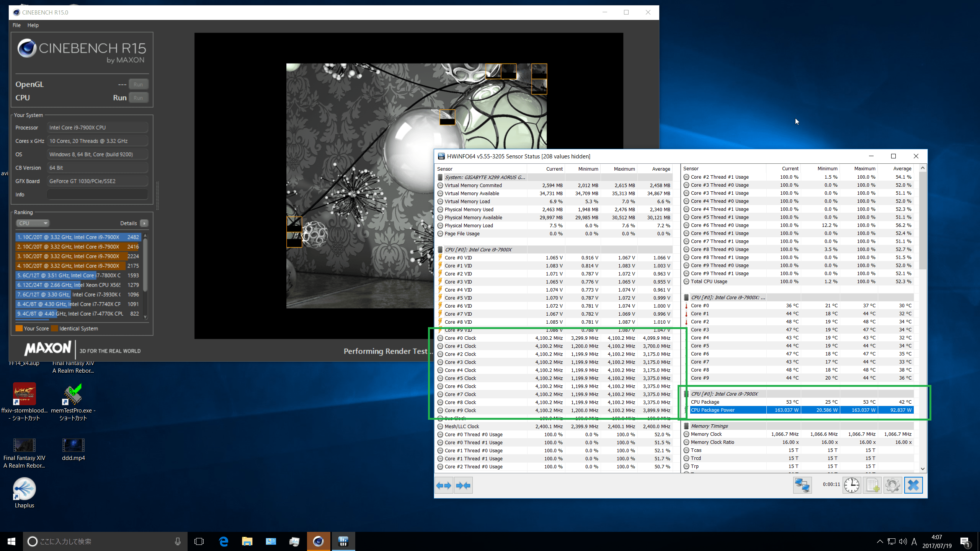Click the Memory Timings group header
The width and height of the screenshot is (980, 551).
pyautogui.click(x=799, y=426)
